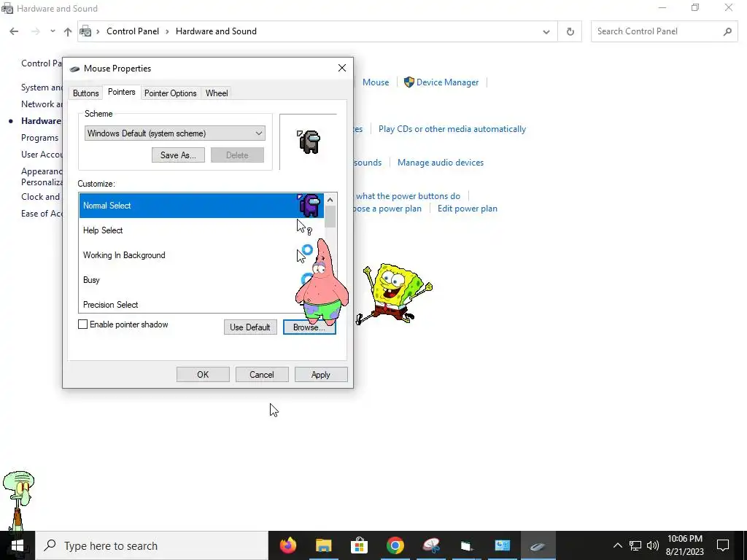The width and height of the screenshot is (747, 560).
Task: Click Cancel in Mouse Properties
Action: coord(262,375)
